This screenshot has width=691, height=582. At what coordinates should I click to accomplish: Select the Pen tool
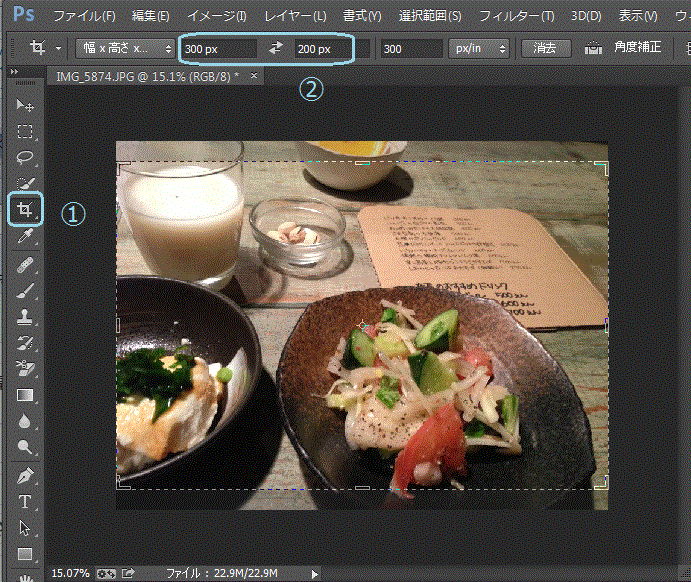[x=25, y=476]
